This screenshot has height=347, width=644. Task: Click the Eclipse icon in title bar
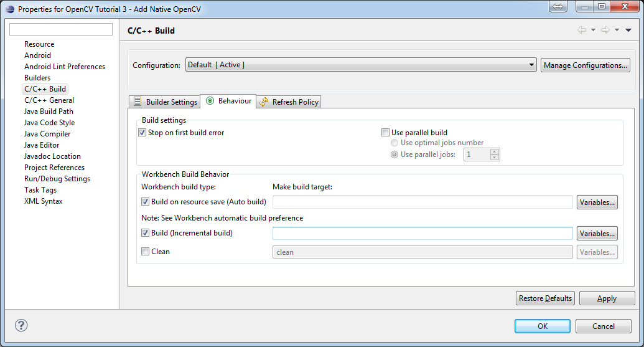(x=9, y=9)
